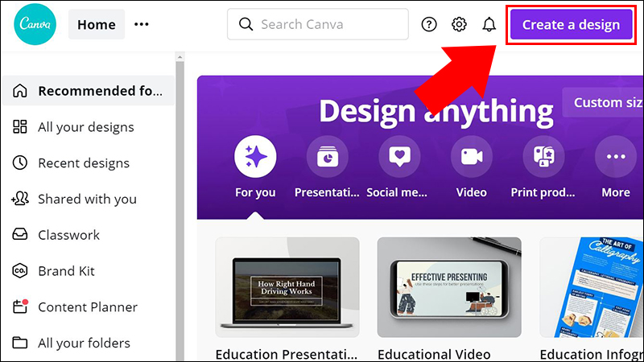This screenshot has height=362, width=644.
Task: Open Brand Kit
Action: (x=66, y=271)
